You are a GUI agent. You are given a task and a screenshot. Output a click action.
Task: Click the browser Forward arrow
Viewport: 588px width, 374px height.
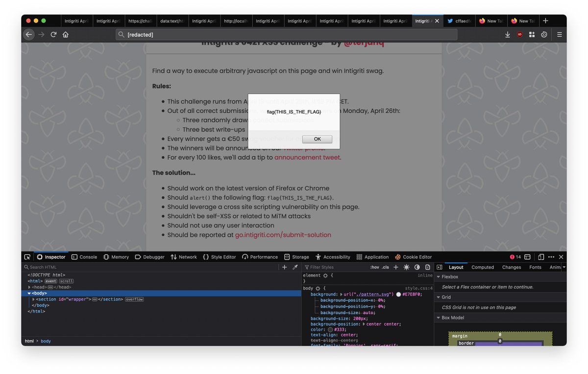click(x=42, y=34)
